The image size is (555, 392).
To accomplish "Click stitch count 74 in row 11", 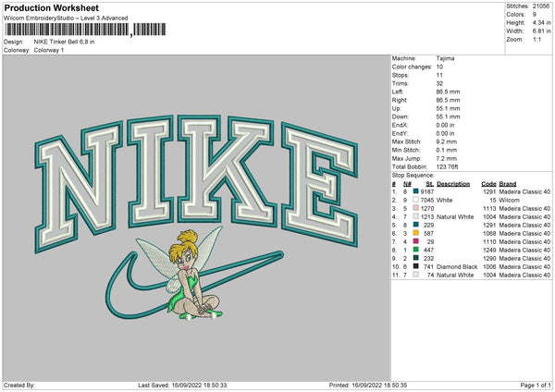I will [430, 275].
